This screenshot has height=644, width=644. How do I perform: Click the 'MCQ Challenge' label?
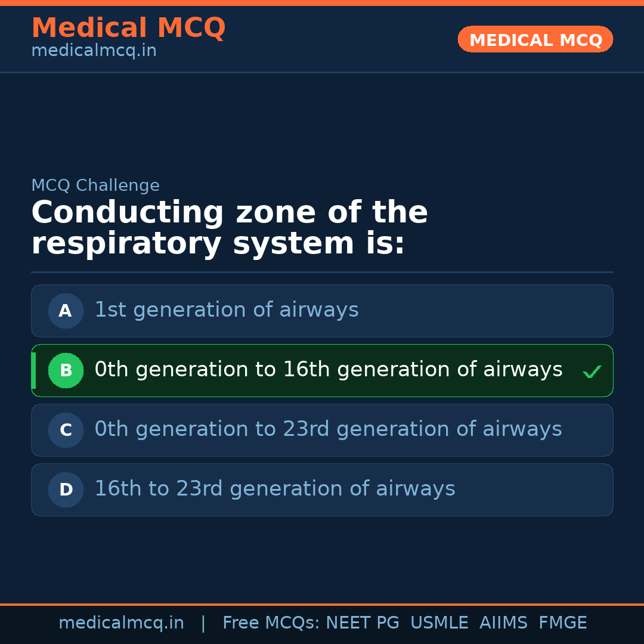[95, 186]
